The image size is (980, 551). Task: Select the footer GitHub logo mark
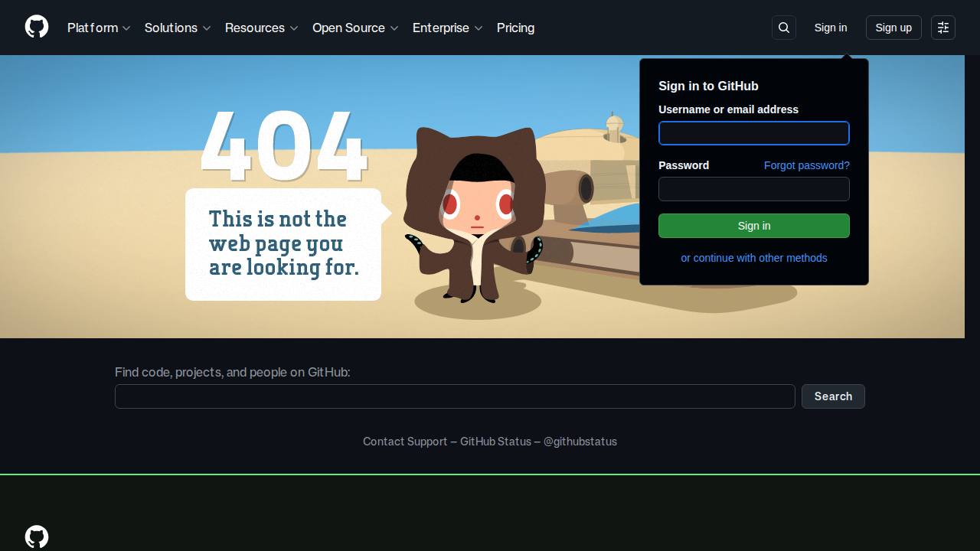(x=37, y=536)
